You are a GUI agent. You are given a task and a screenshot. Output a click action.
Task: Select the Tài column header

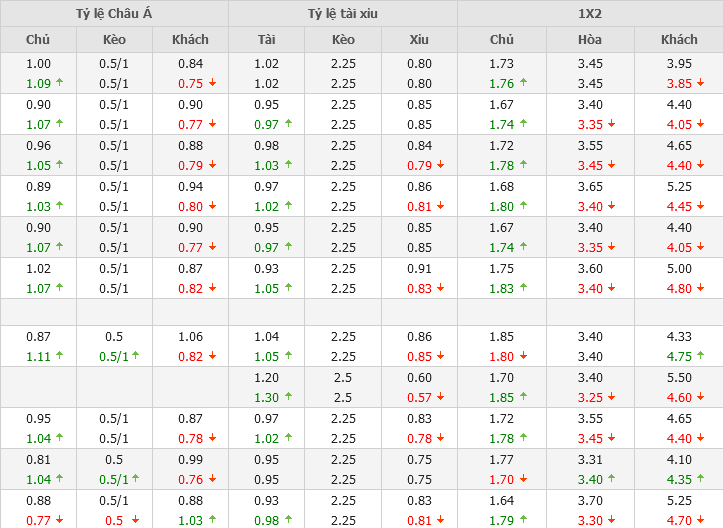266,39
